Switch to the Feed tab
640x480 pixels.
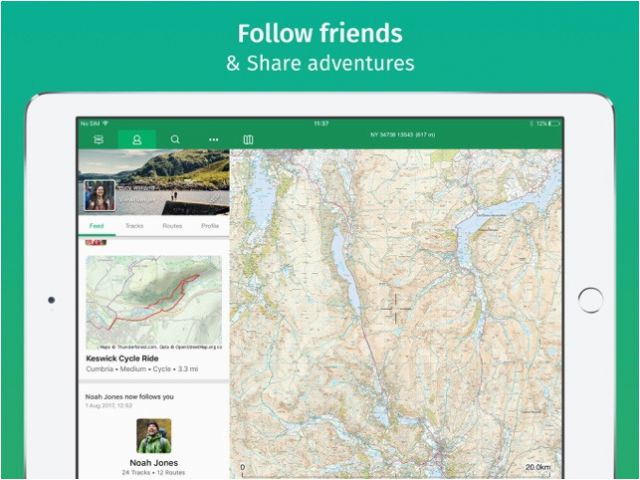tap(97, 226)
